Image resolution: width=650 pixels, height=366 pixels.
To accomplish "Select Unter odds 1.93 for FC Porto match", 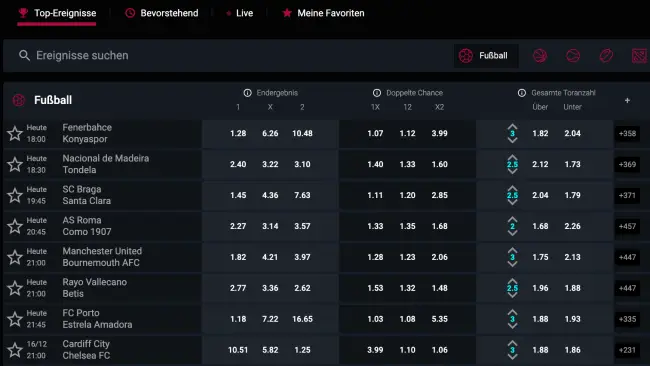I will point(572,319).
